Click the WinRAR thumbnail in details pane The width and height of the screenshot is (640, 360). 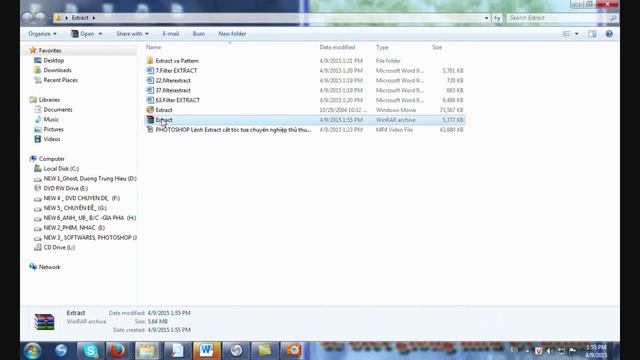click(44, 322)
